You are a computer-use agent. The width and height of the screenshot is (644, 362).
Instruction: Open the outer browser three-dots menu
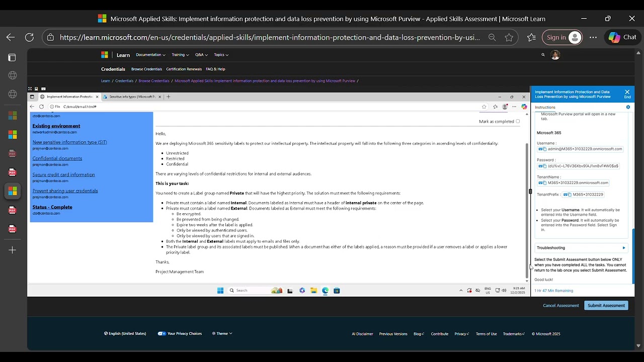click(x=593, y=37)
